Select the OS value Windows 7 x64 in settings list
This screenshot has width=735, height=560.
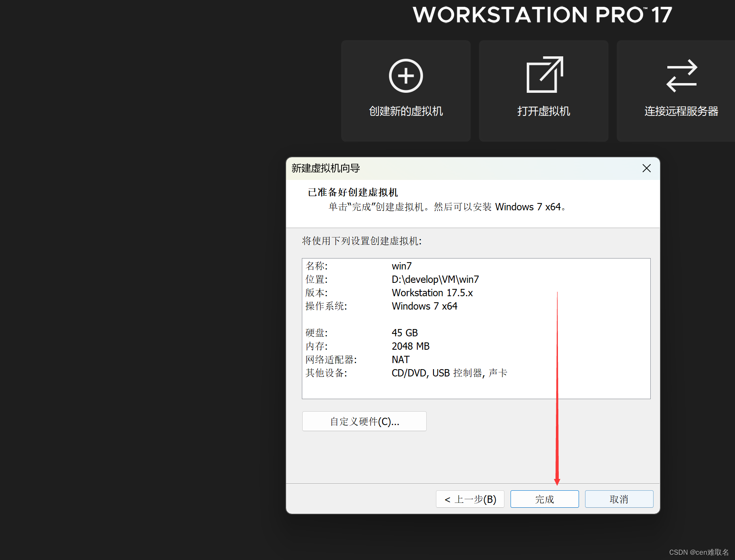[x=424, y=306]
